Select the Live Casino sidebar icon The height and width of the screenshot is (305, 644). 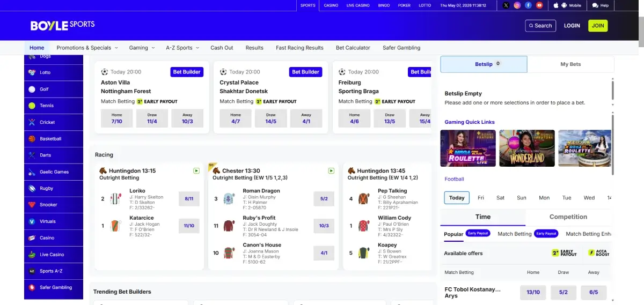(32, 255)
